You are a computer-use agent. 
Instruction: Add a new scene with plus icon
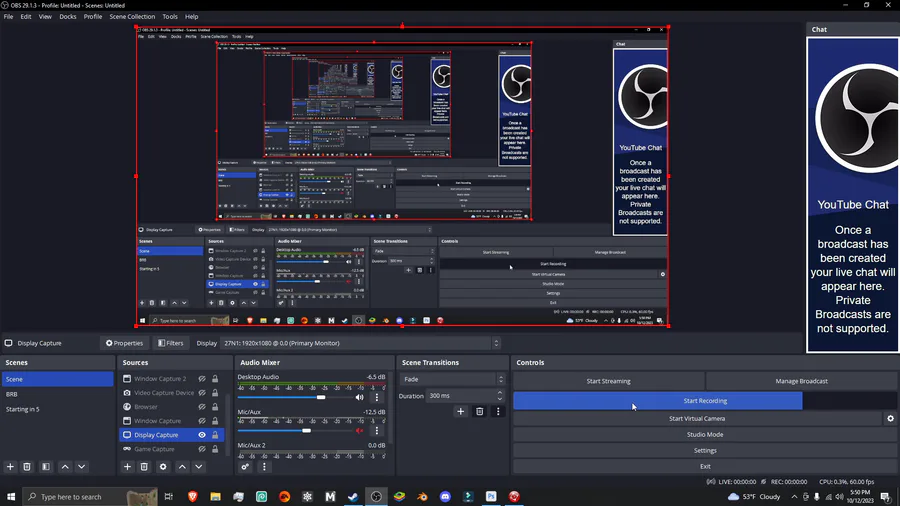coord(10,467)
